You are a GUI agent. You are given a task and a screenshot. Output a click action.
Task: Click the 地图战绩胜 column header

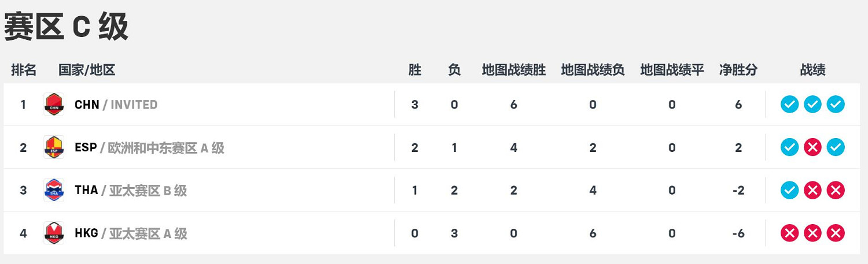pos(513,70)
